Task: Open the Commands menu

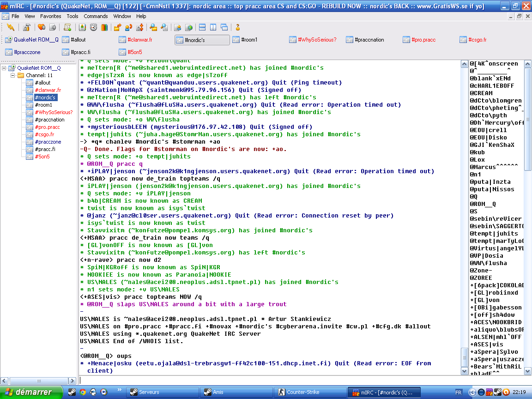Action: 96,16
